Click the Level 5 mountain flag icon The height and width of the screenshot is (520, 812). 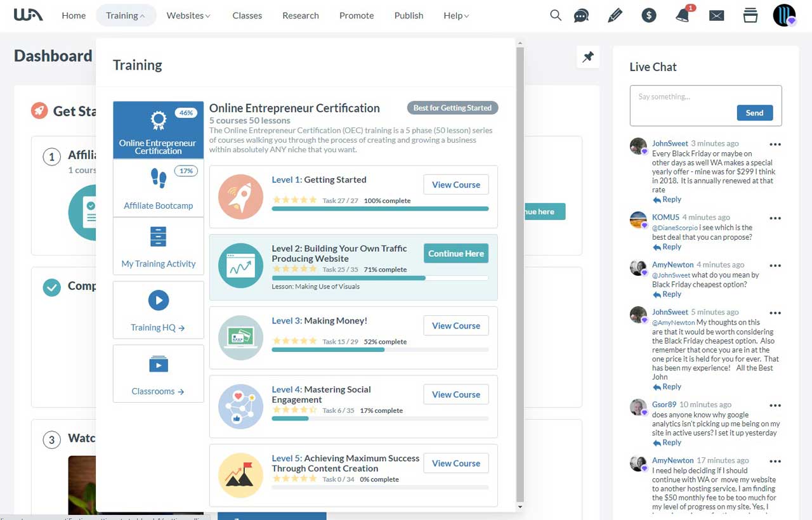tap(240, 475)
